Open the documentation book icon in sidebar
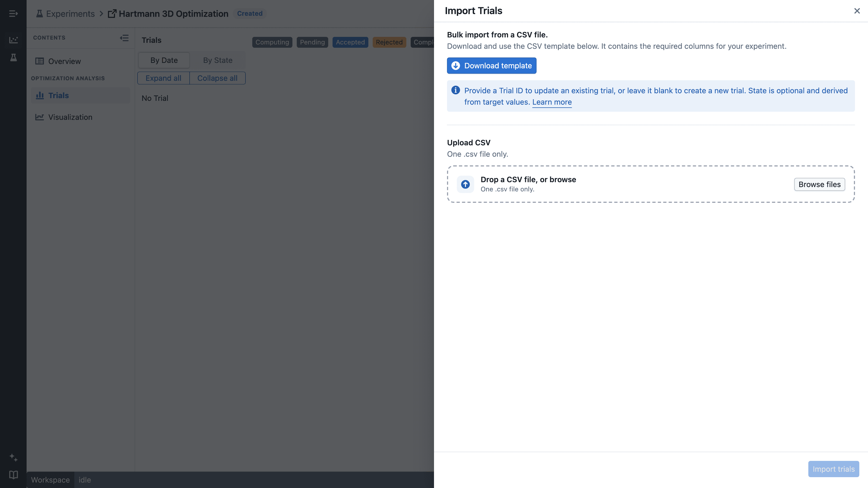This screenshot has width=868, height=488. tap(13, 475)
